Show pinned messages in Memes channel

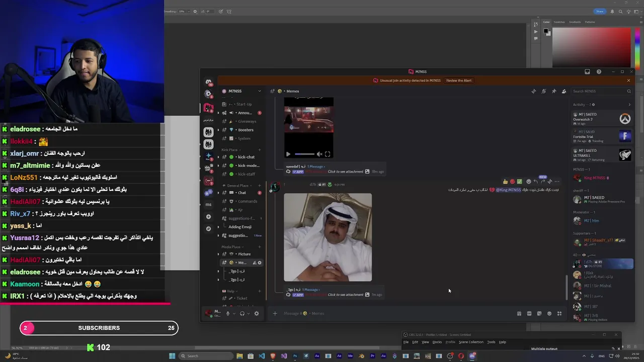coord(554,91)
